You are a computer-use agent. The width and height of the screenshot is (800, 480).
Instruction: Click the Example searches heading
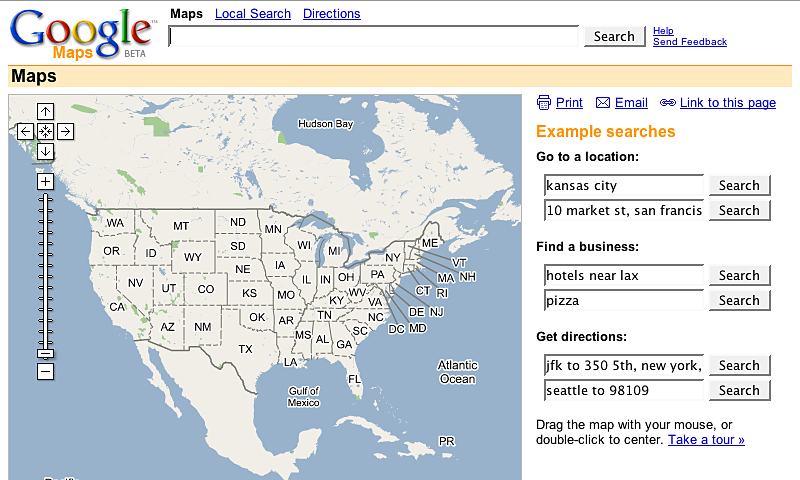pos(606,132)
